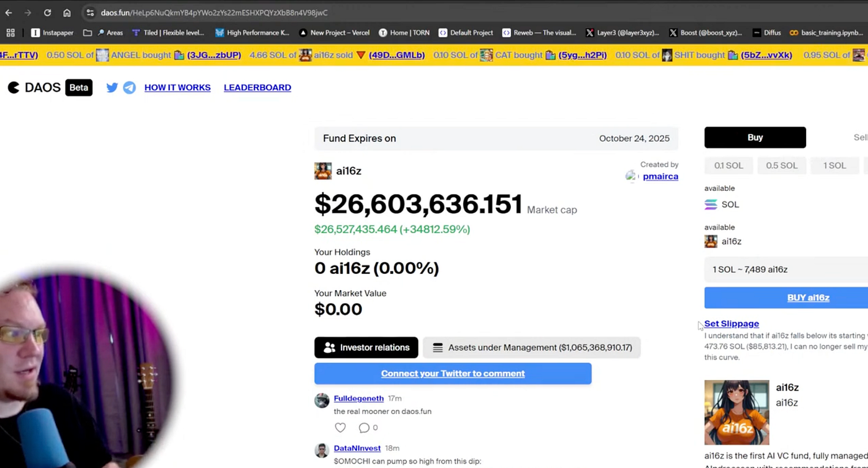
Task: Open HOW IT WORKS page
Action: (177, 87)
